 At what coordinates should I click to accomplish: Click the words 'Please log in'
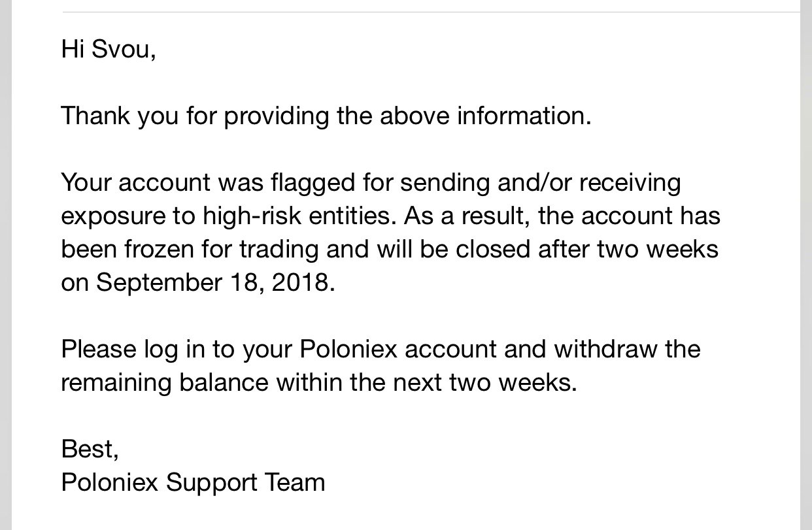click(133, 350)
